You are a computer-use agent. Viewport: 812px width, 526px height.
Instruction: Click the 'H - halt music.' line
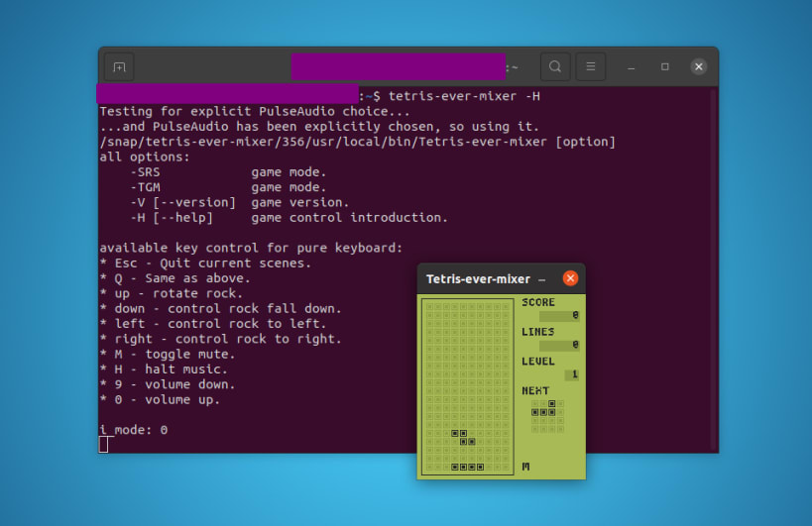click(x=164, y=369)
